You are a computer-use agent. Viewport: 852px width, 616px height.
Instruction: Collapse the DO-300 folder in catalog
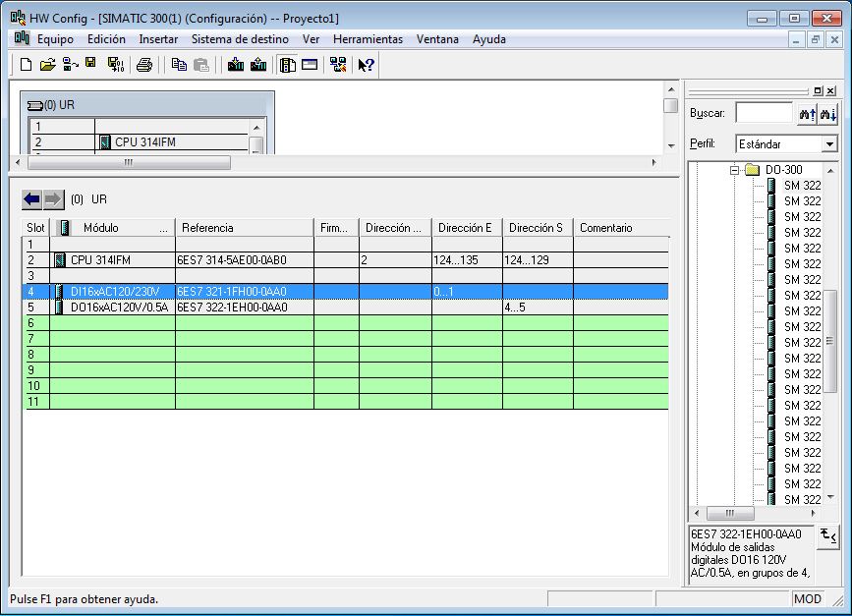tap(734, 170)
